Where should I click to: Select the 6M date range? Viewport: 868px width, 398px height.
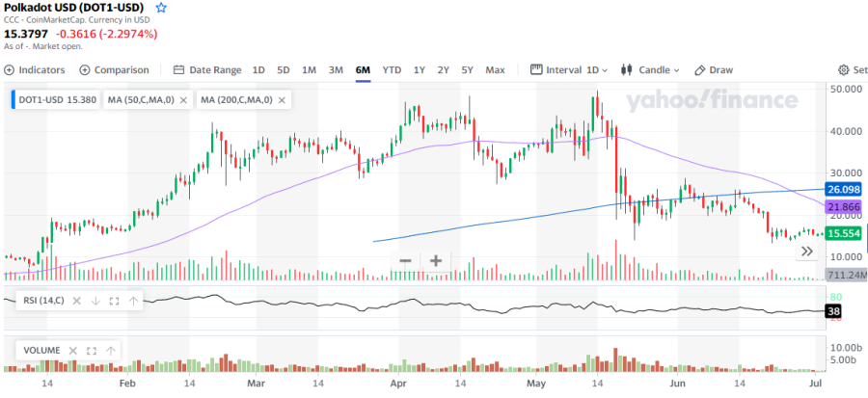[x=363, y=70]
